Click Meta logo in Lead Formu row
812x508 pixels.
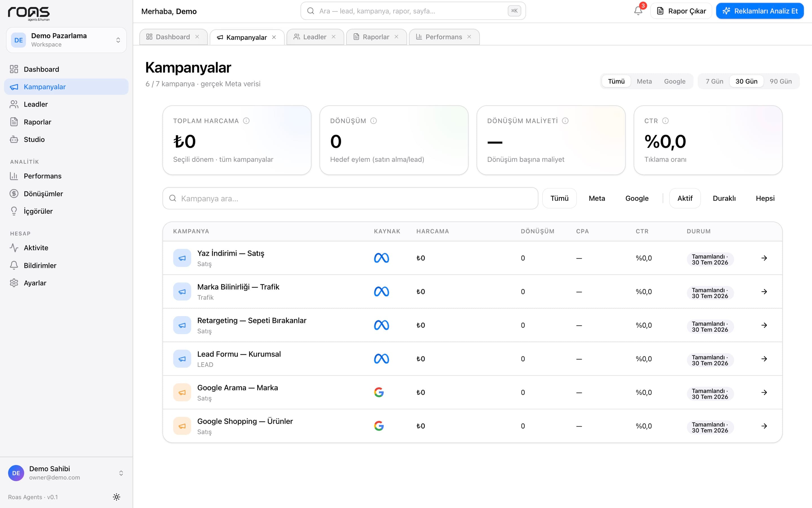pos(381,359)
